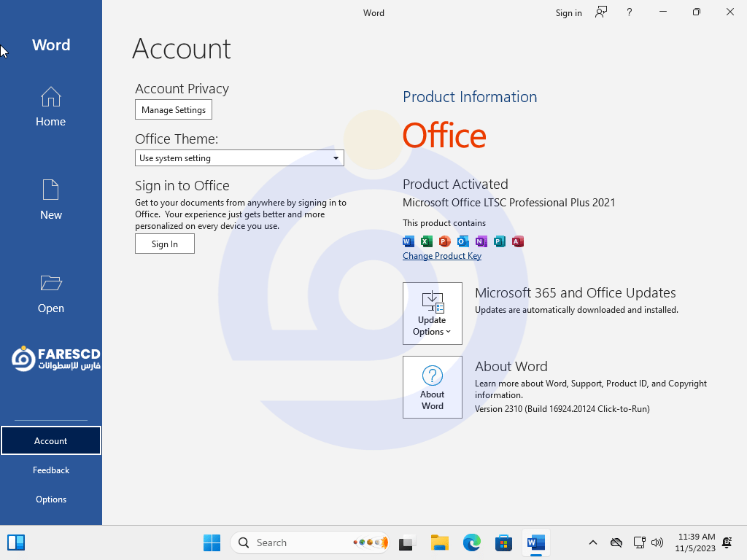This screenshot has width=747, height=560.
Task: Click the 'Product Activated' heading
Action: [455, 184]
